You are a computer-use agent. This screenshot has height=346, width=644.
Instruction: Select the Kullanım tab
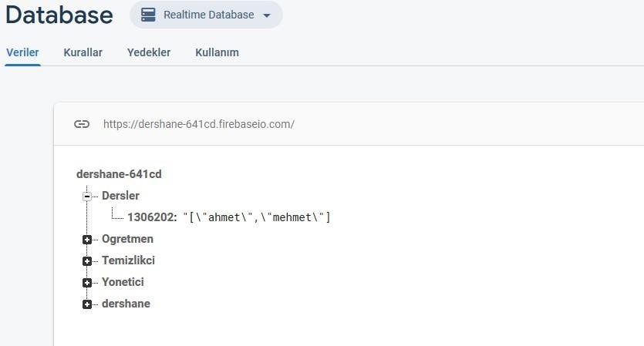click(217, 52)
